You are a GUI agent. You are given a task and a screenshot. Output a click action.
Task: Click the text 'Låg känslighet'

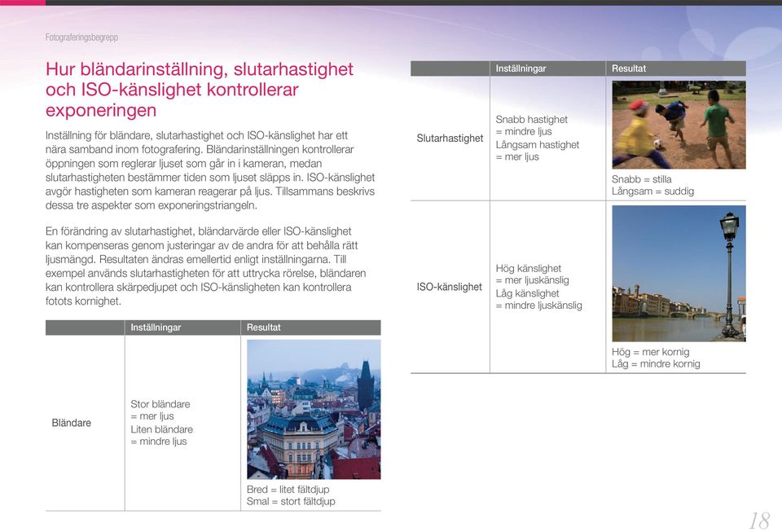[x=527, y=293]
